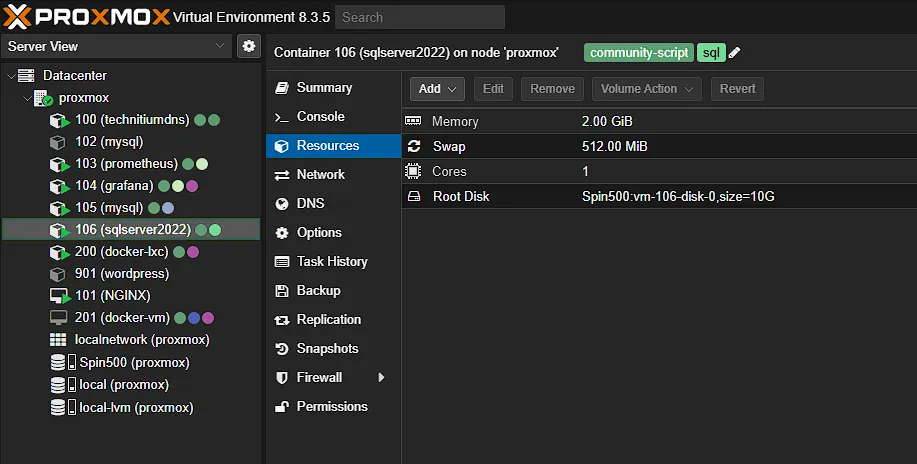Viewport: 917px width, 464px height.
Task: Click the Datacenter server icon
Action: coord(26,75)
